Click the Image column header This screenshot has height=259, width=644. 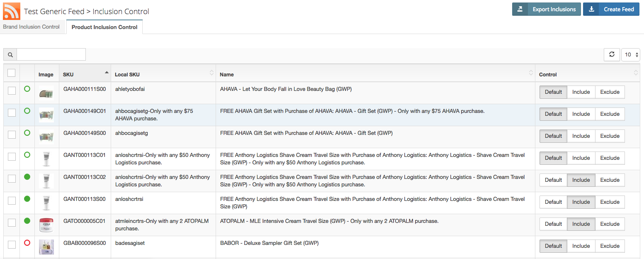coord(46,73)
